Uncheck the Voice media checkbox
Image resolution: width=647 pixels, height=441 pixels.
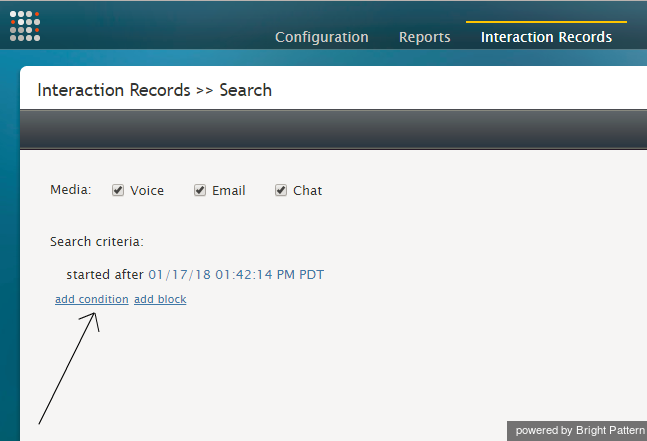[x=118, y=190]
